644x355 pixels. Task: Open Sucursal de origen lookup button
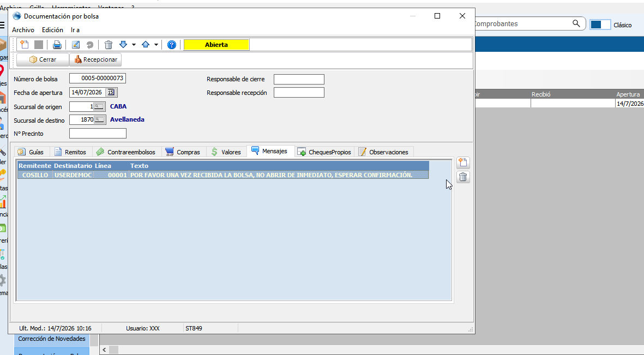pos(99,106)
